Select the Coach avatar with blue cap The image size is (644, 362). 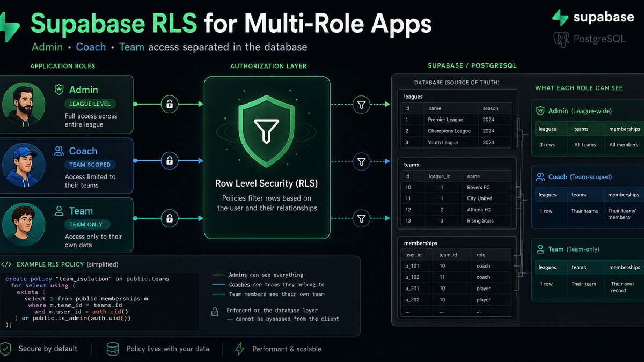(23, 165)
